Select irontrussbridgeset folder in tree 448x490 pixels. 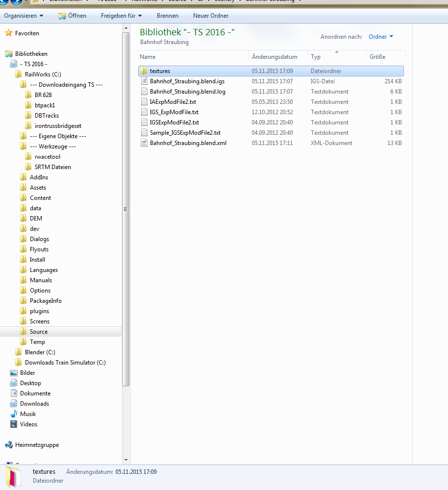[x=58, y=126]
